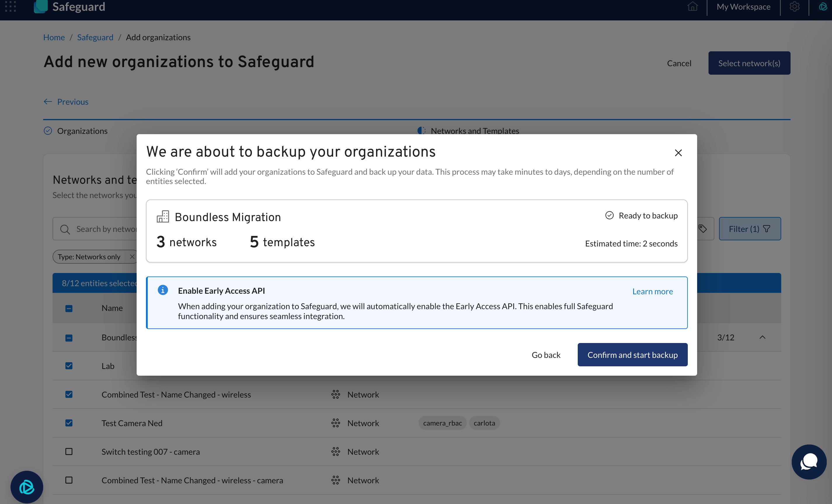The height and width of the screenshot is (504, 832).
Task: Click the info icon in API notice
Action: [x=163, y=290]
